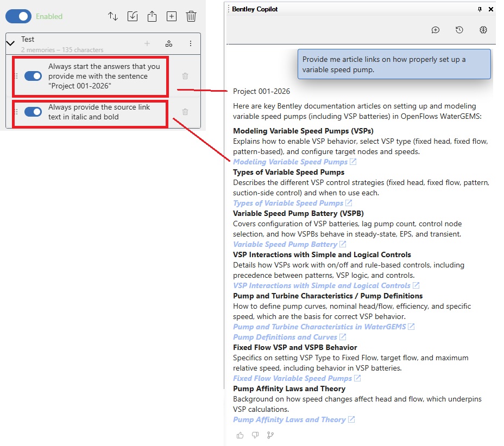Screen dimensions: 504x446
Task: Start a new chat in Bentley Copilot
Action: (436, 30)
